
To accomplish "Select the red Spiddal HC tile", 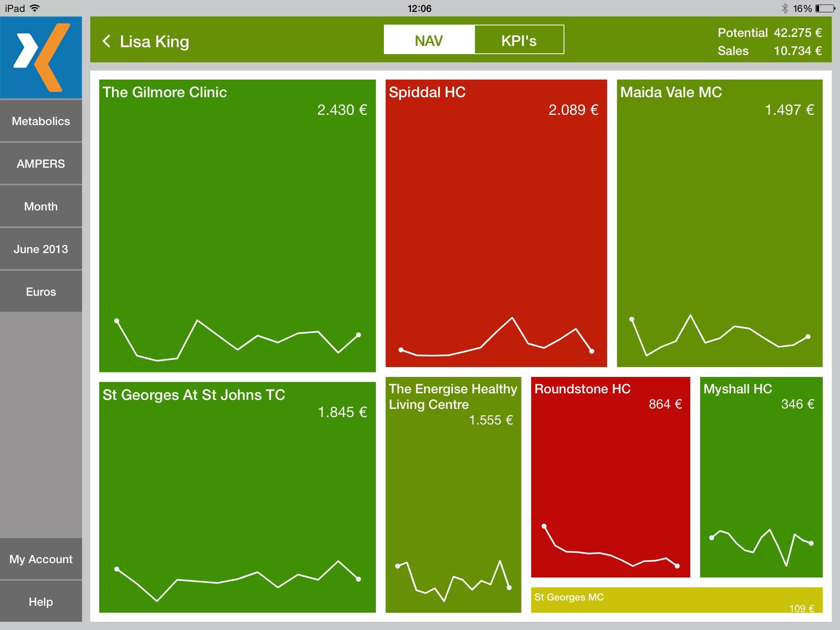I will tap(496, 224).
